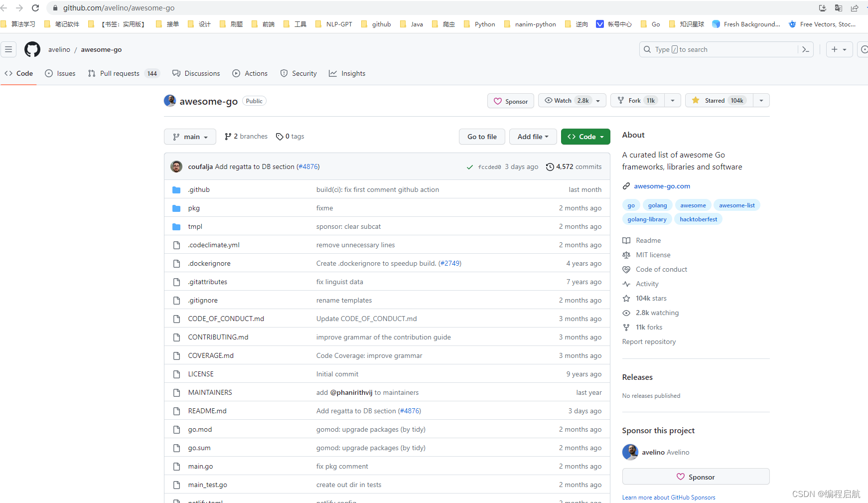Switch to the Code tab
868x503 pixels.
click(x=19, y=73)
